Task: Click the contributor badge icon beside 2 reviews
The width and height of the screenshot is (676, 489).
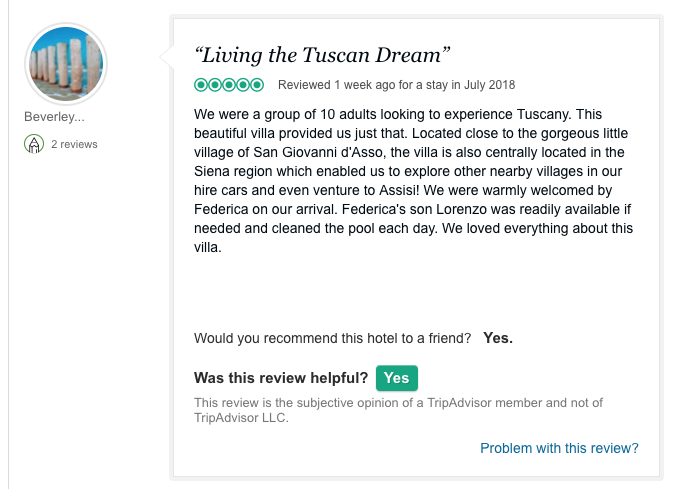Action: pos(34,144)
